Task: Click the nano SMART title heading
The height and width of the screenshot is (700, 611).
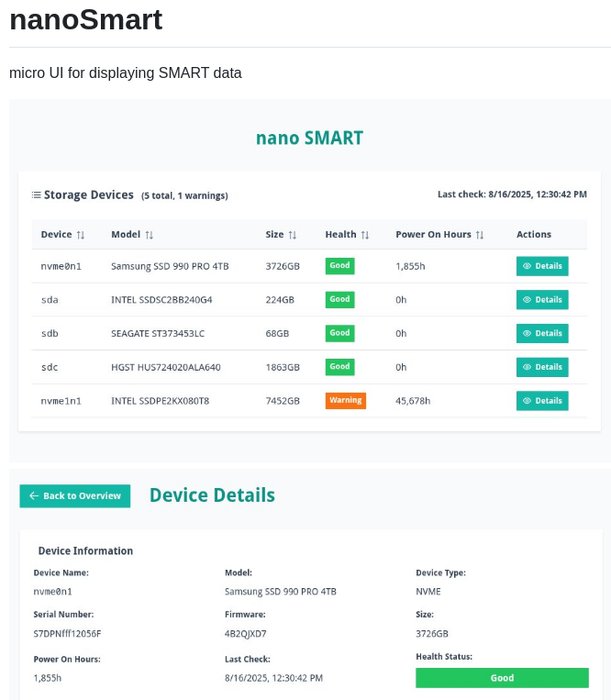Action: [x=309, y=138]
